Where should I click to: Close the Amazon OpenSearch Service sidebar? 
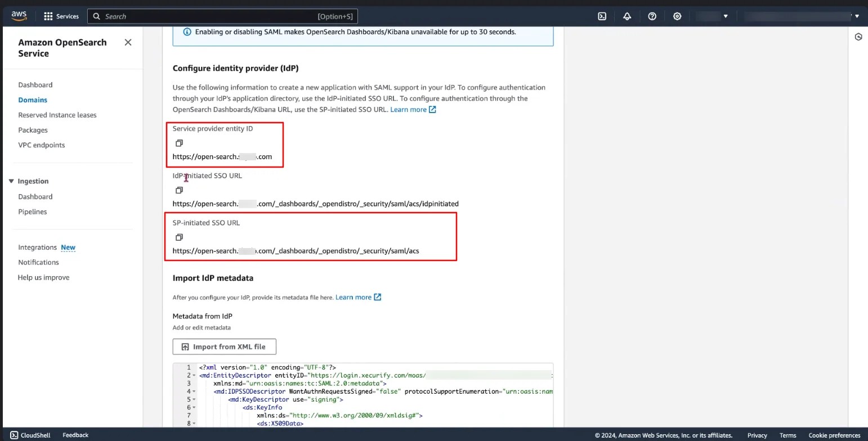[128, 42]
